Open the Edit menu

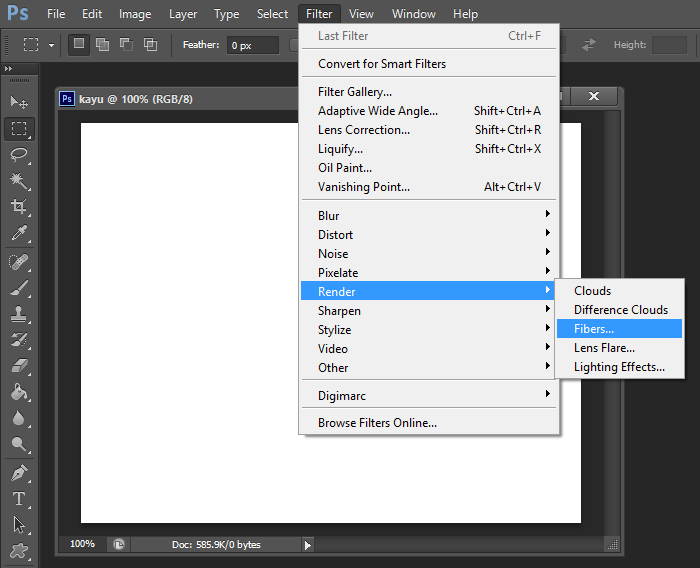coord(92,14)
